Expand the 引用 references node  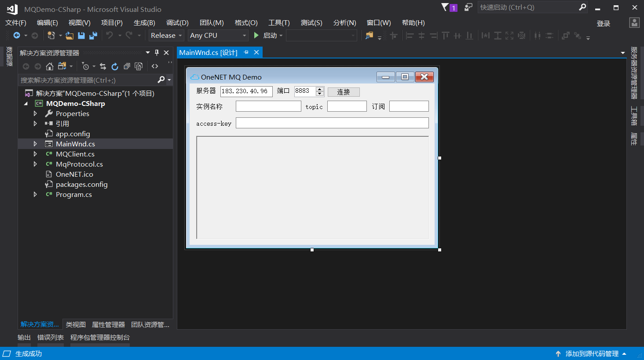pos(35,124)
